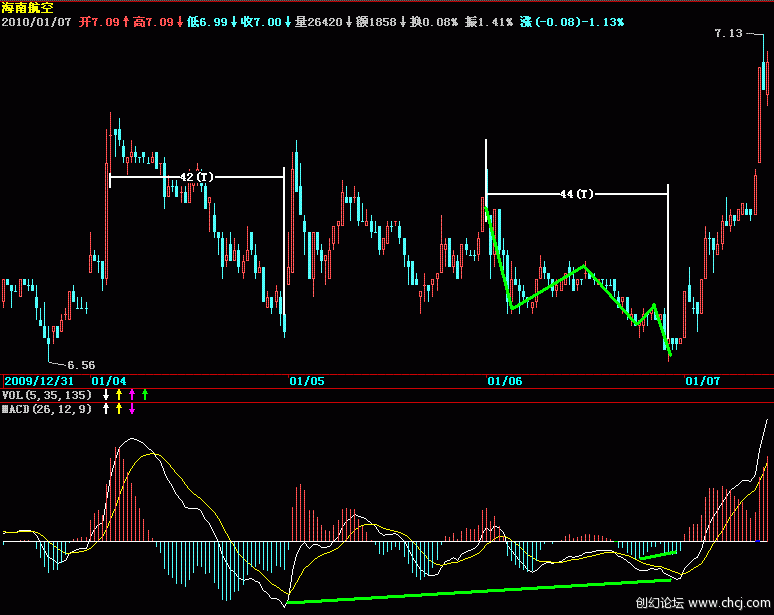Select the 01/05 date marker on time axis

pos(307,381)
